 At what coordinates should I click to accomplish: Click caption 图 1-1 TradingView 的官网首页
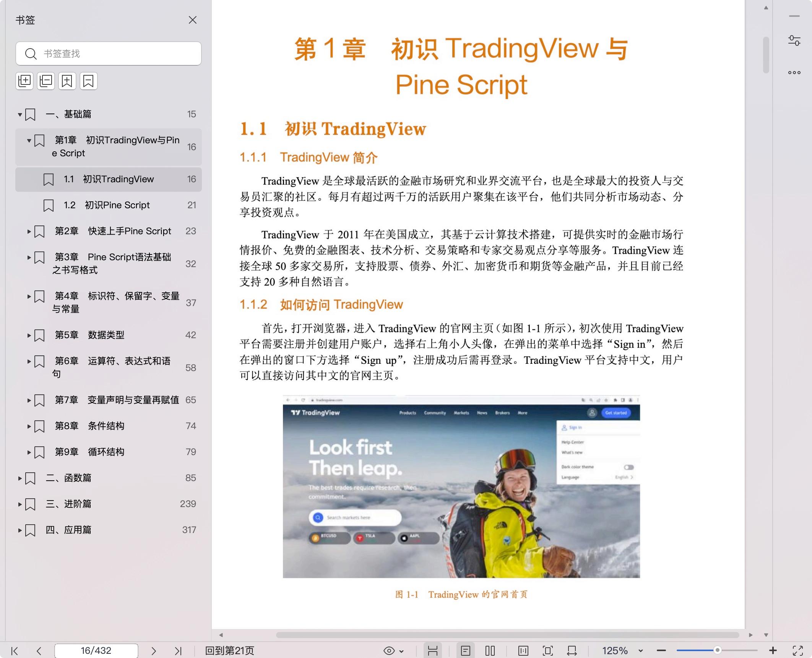[461, 595]
